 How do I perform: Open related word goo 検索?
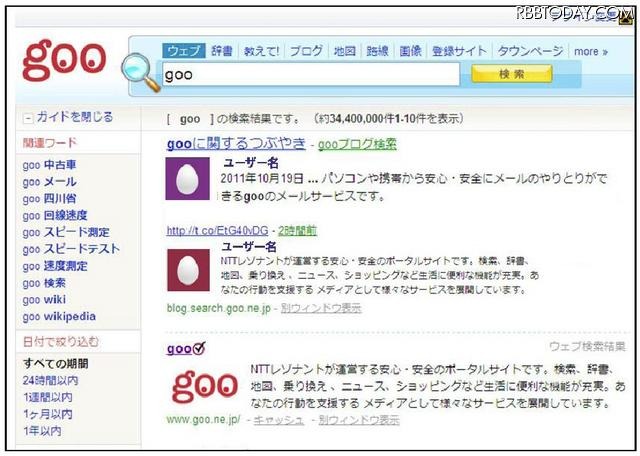click(44, 283)
